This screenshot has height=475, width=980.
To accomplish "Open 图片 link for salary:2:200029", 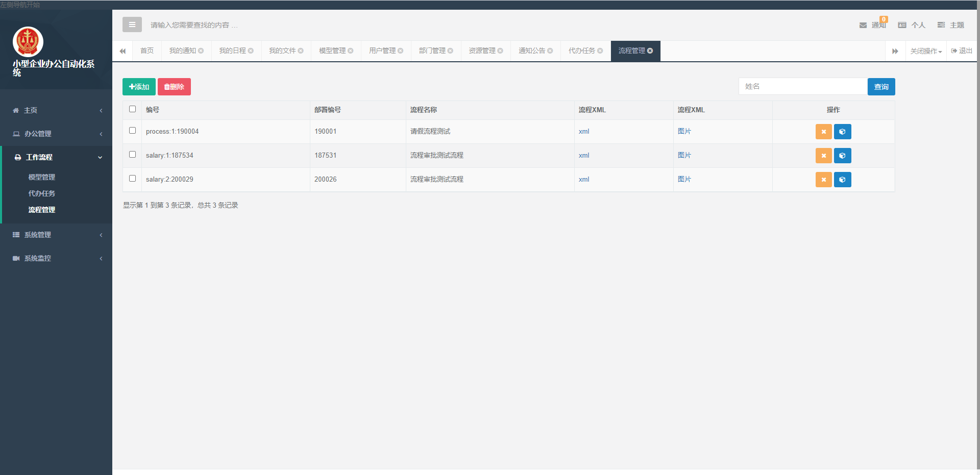I will pyautogui.click(x=684, y=180).
